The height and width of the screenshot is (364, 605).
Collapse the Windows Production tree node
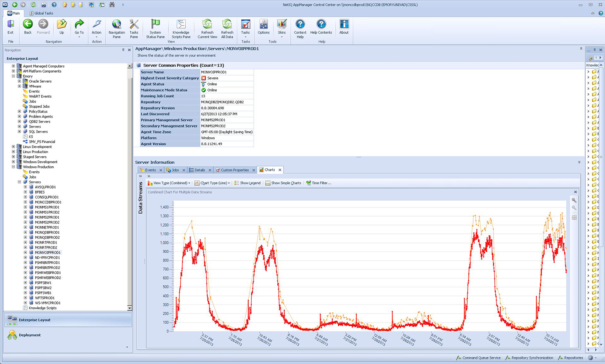(13, 167)
